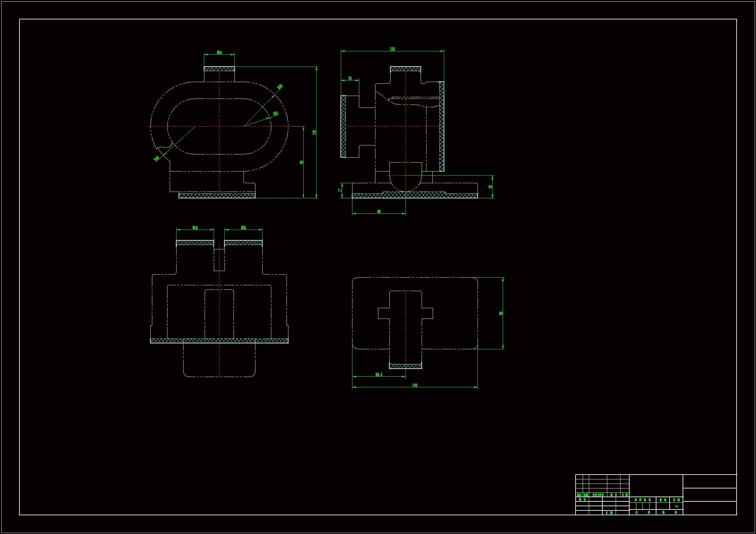756x534 pixels.
Task: Select the cross-shaped cutout in bottom-right view
Action: 406,313
